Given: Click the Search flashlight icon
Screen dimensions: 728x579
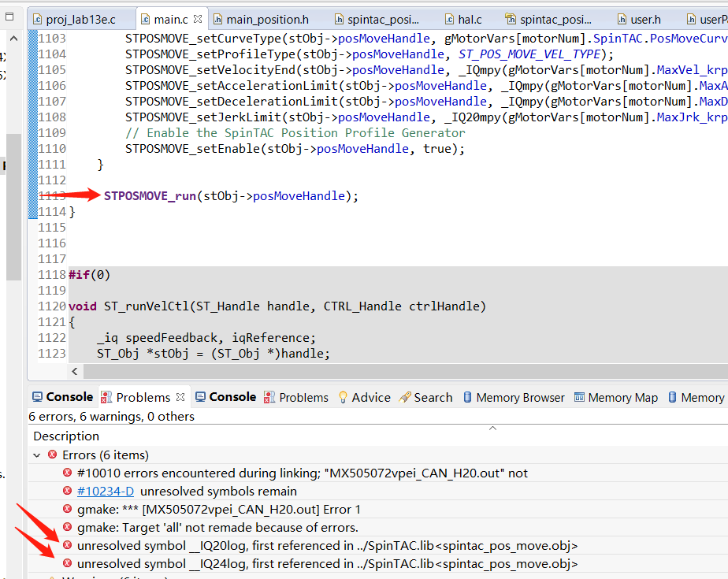Looking at the screenshot, I should (x=405, y=398).
